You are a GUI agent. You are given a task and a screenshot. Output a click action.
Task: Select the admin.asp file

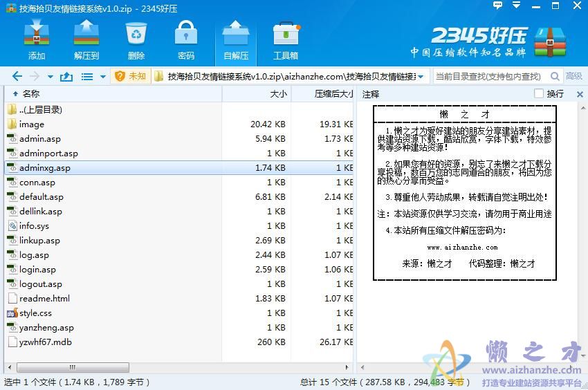coord(179,139)
